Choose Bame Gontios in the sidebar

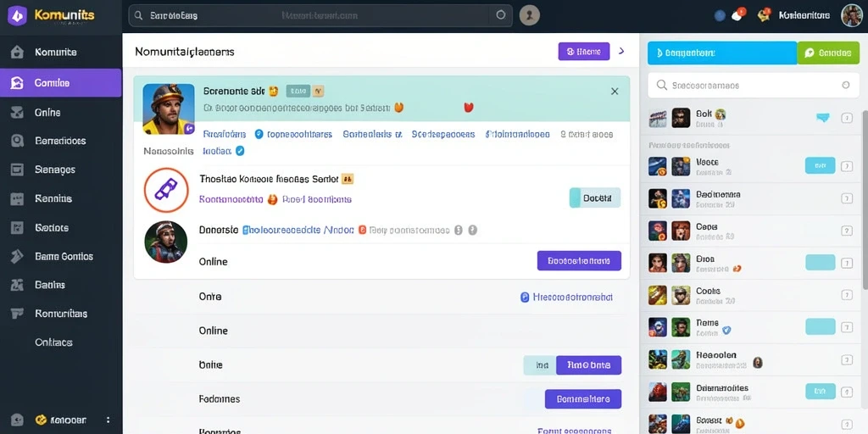point(61,256)
